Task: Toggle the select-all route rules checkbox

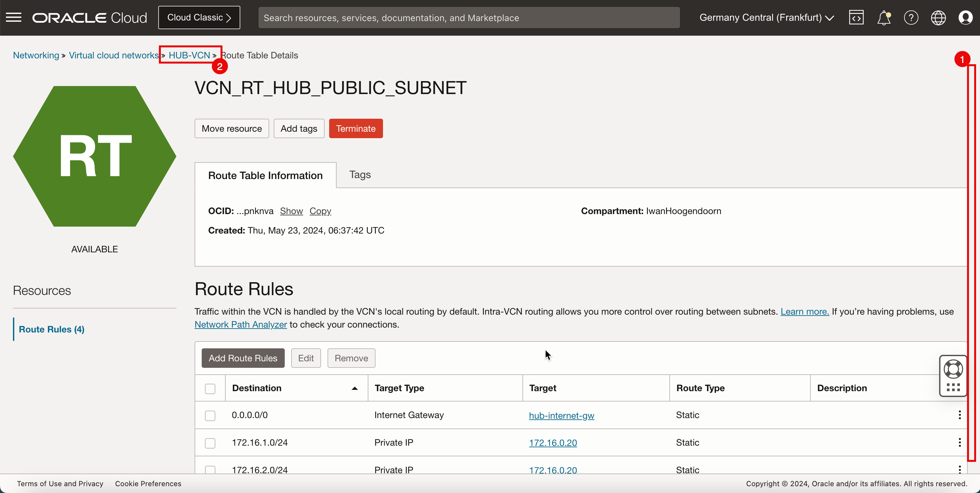Action: click(x=210, y=388)
